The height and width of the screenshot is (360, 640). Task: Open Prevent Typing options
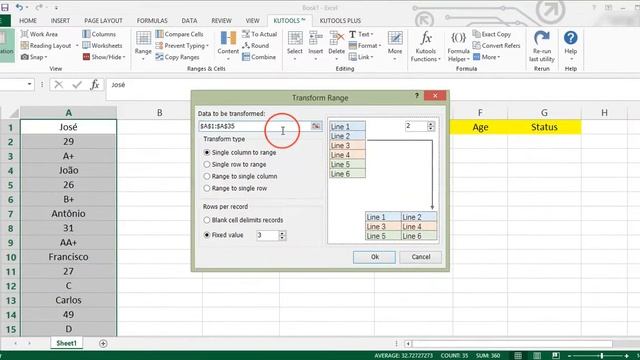(182, 46)
